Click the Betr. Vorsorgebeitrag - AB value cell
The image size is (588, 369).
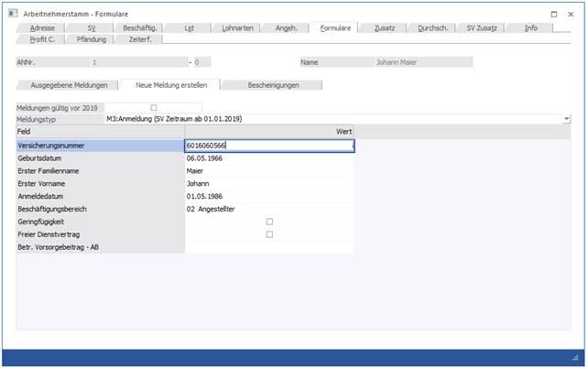(x=269, y=247)
